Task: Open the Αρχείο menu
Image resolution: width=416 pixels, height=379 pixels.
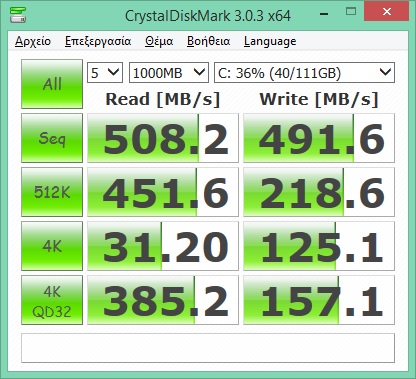Action: (x=33, y=41)
